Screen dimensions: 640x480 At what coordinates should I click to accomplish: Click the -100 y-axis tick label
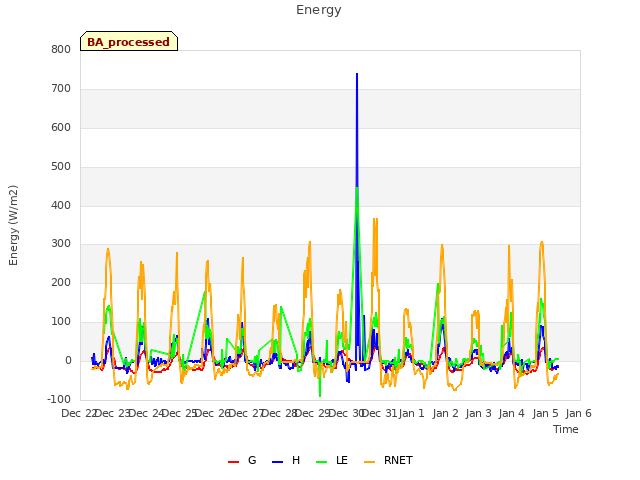[59, 399]
